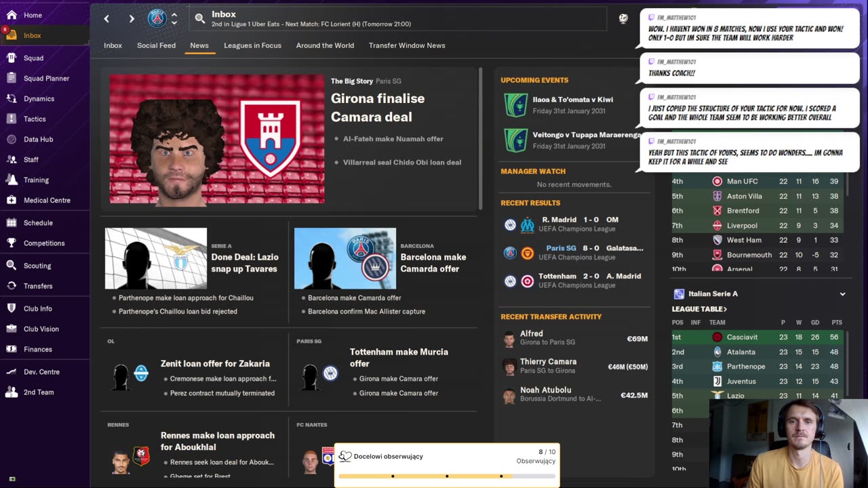Go forward with the right arrow
Image resolution: width=868 pixels, height=488 pixels.
coord(132,19)
